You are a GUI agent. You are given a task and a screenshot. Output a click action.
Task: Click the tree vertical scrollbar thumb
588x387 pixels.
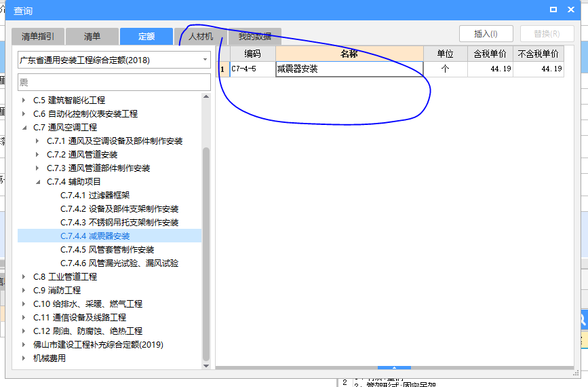[x=206, y=254]
